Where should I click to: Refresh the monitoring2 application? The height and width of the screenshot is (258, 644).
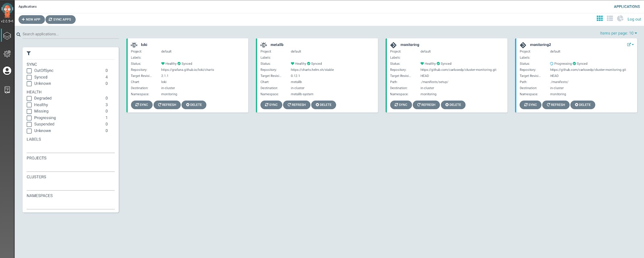[x=556, y=105]
